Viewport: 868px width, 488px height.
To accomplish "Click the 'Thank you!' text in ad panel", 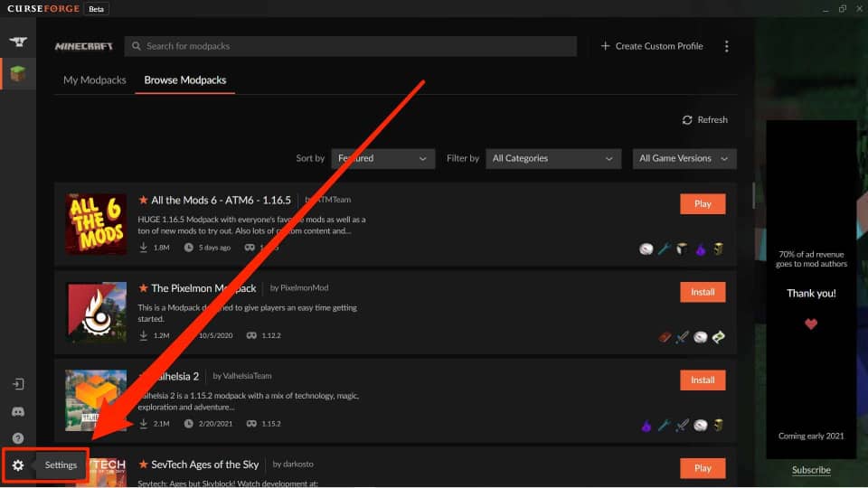I will coord(811,293).
